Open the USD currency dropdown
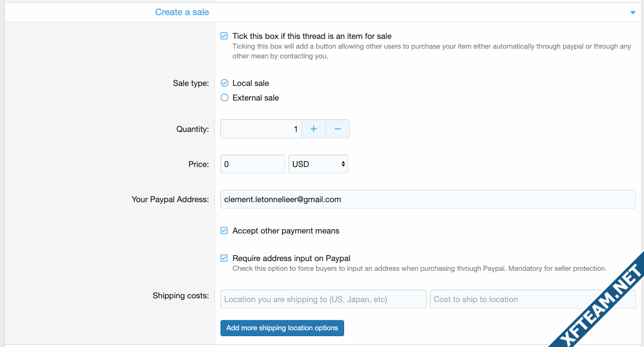This screenshot has height=347, width=644. (x=318, y=164)
